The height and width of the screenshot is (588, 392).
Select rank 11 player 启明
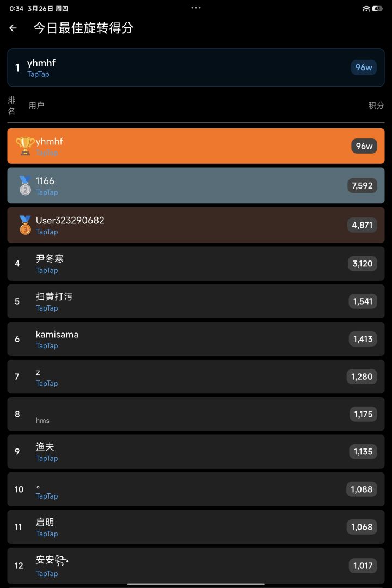(x=196, y=527)
